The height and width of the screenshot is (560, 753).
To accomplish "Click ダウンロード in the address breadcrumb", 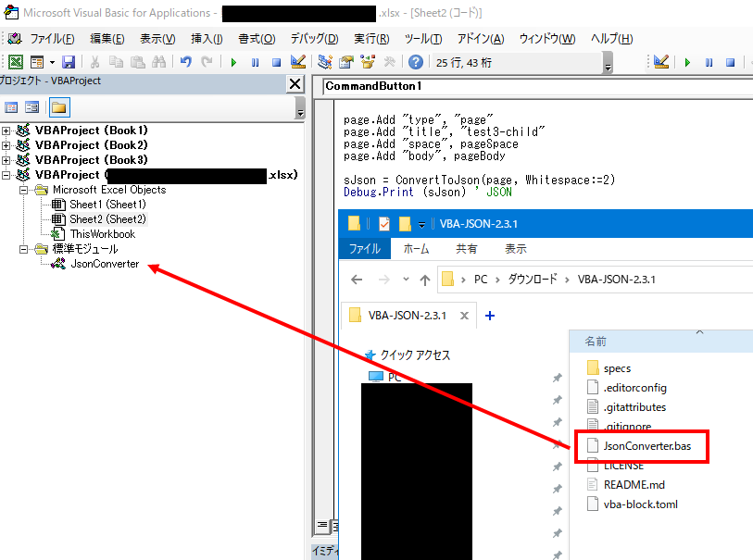I will pyautogui.click(x=533, y=279).
